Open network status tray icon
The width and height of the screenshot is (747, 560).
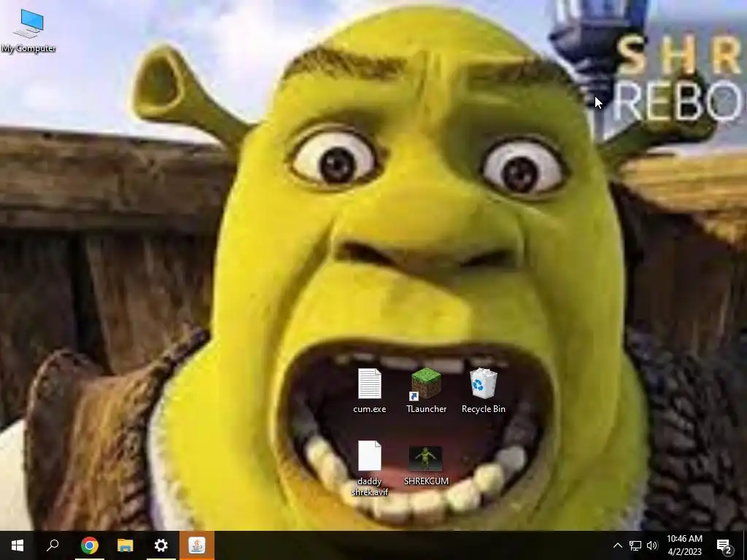tap(635, 545)
